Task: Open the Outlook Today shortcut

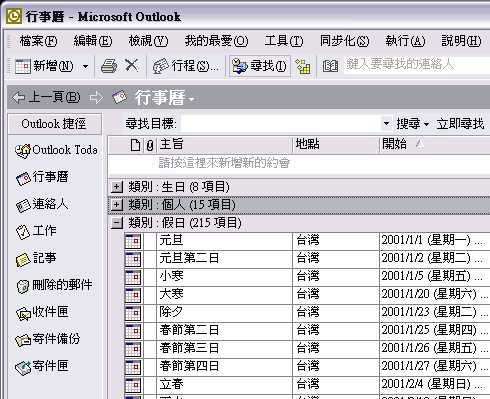Action: click(x=56, y=150)
